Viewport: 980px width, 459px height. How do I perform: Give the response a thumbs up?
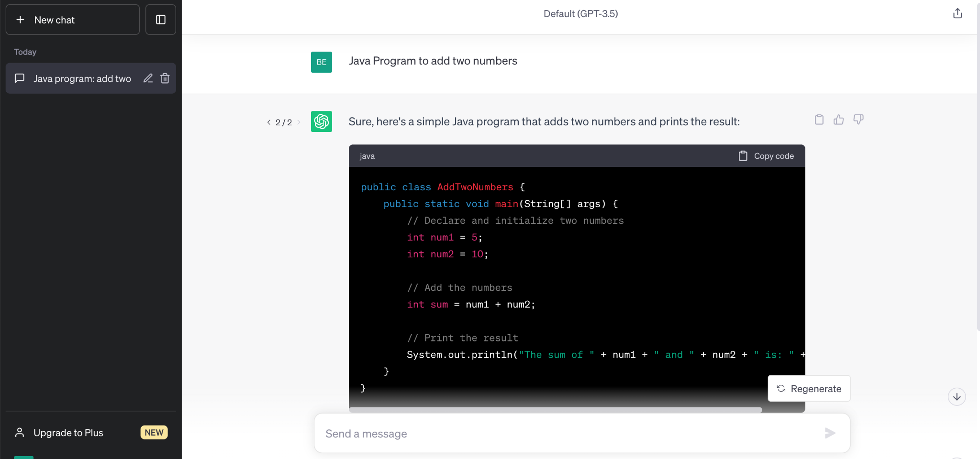coord(839,120)
